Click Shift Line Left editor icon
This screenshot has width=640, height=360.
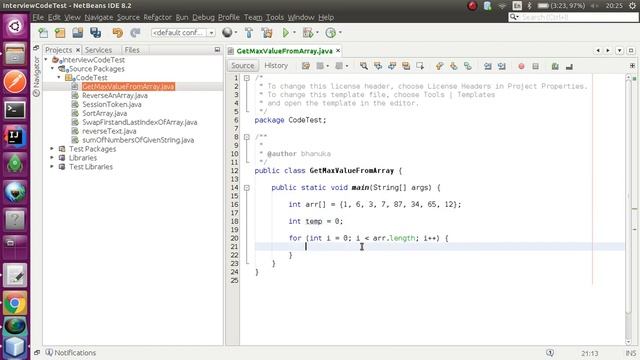[488, 66]
